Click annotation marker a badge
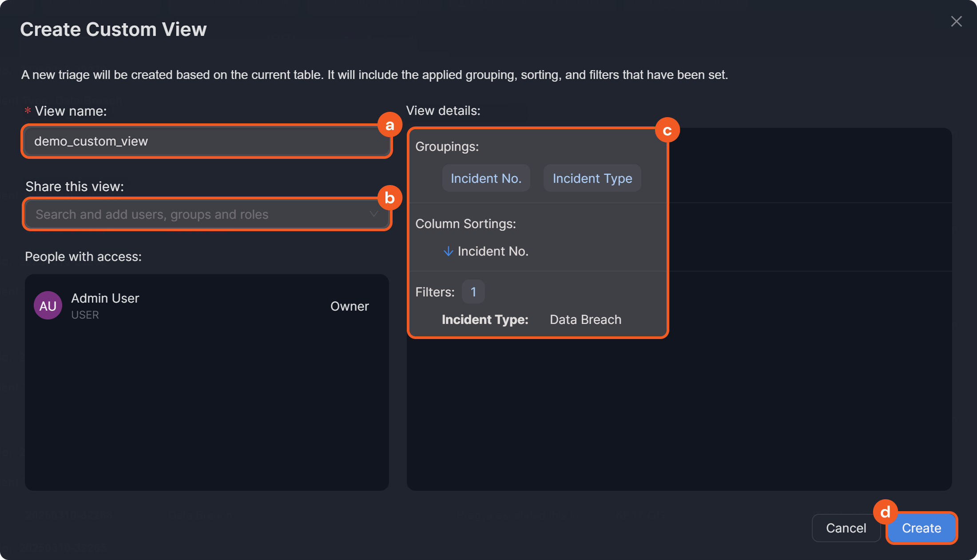This screenshot has width=977, height=560. tap(389, 125)
